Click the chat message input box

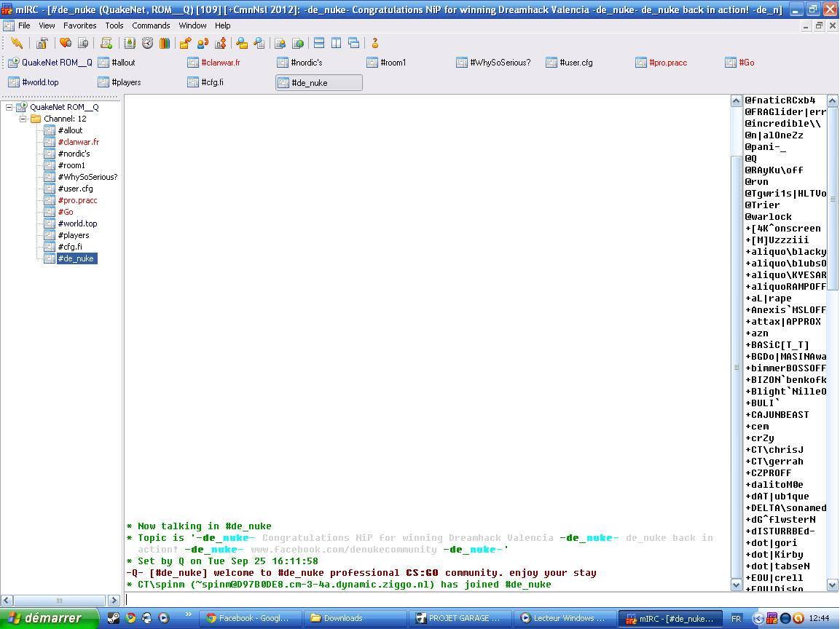point(423,600)
